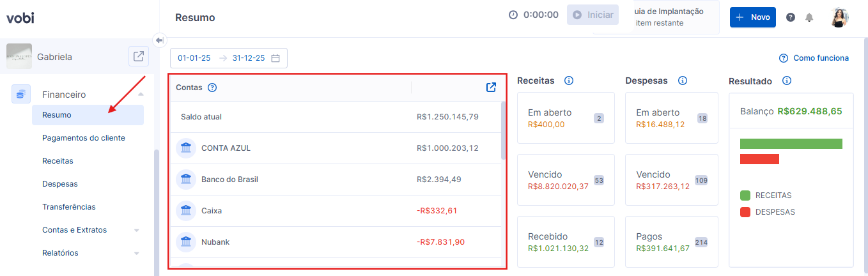Click Despesas info icon
Image resolution: width=868 pixels, height=276 pixels.
683,80
